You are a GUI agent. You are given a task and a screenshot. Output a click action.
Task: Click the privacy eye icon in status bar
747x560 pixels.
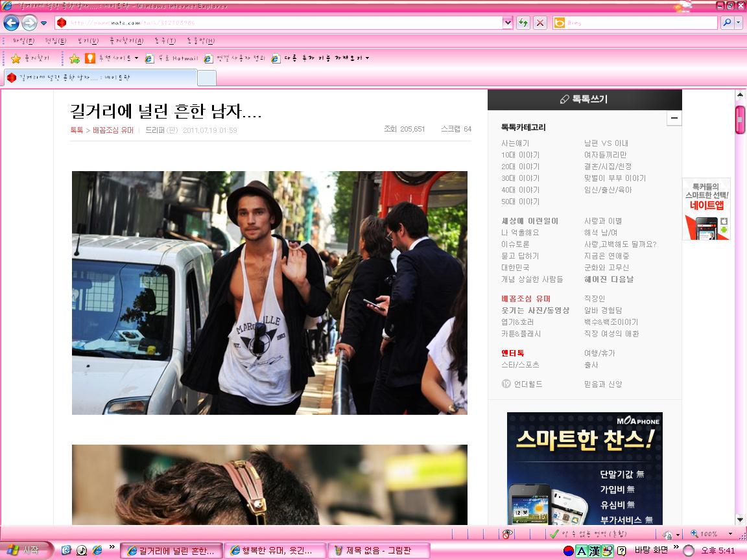(507, 534)
